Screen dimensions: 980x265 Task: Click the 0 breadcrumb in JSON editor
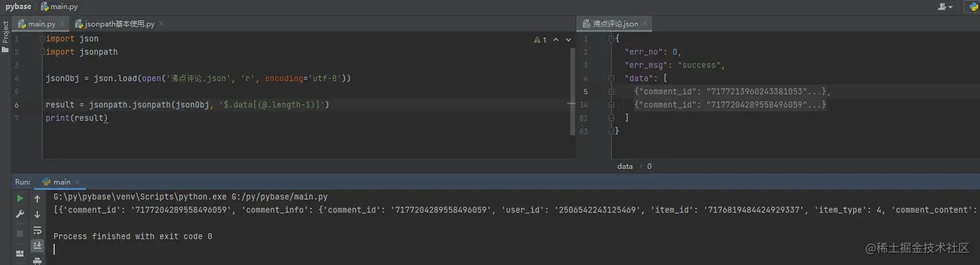click(649, 167)
